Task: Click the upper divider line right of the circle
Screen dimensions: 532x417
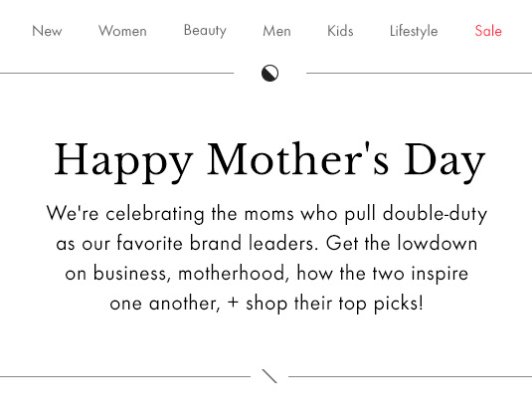Action: pyautogui.click(x=419, y=73)
